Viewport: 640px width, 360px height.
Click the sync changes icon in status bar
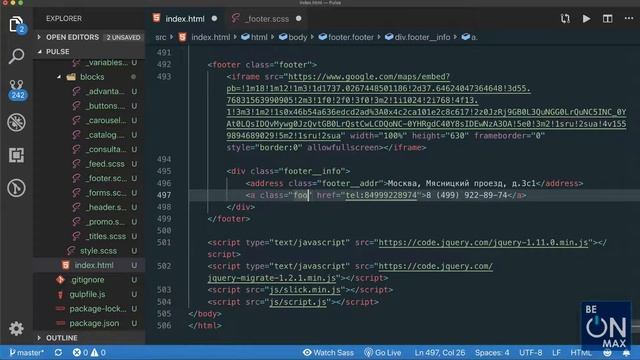(x=58, y=352)
